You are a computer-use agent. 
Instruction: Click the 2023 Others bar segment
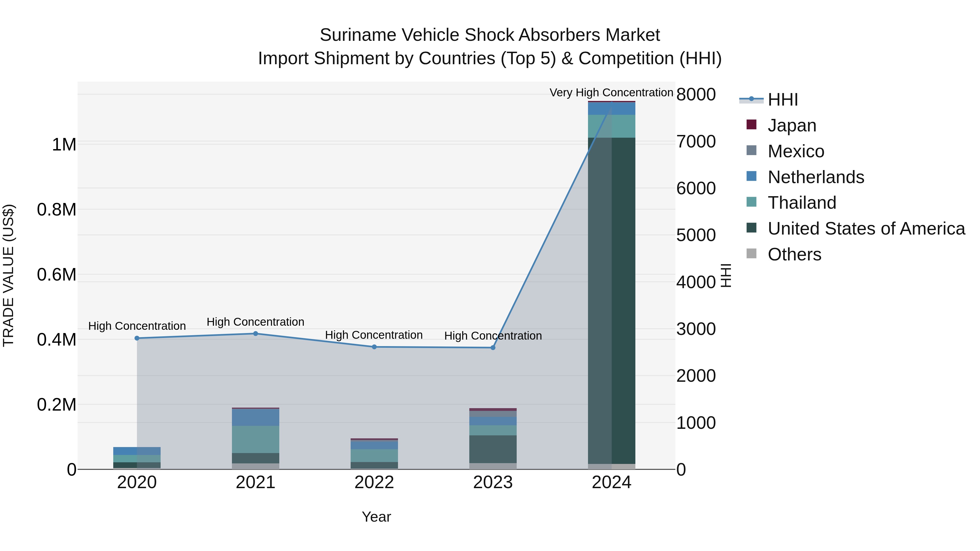493,466
